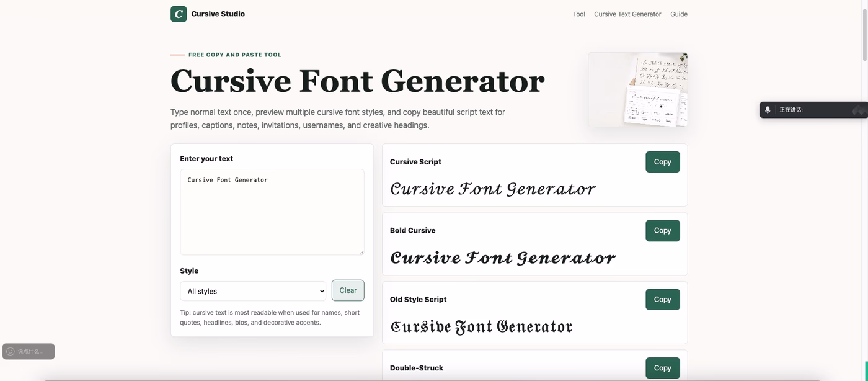Open the Guide nav link

tap(679, 14)
